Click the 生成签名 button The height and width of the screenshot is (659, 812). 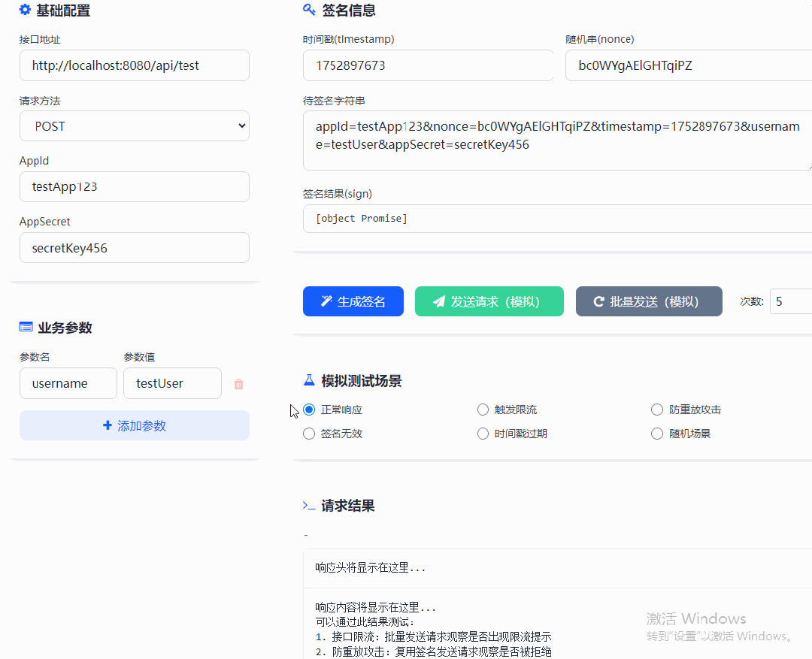tap(353, 301)
